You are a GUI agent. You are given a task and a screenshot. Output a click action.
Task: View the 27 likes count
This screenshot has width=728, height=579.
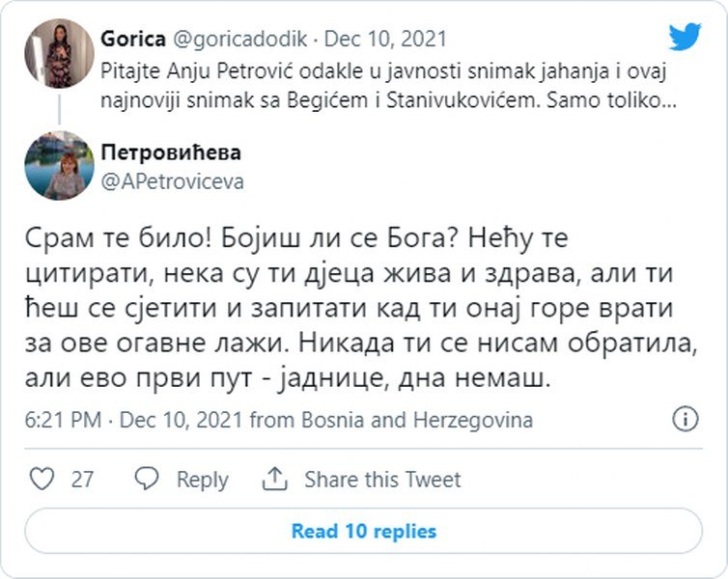(82, 479)
